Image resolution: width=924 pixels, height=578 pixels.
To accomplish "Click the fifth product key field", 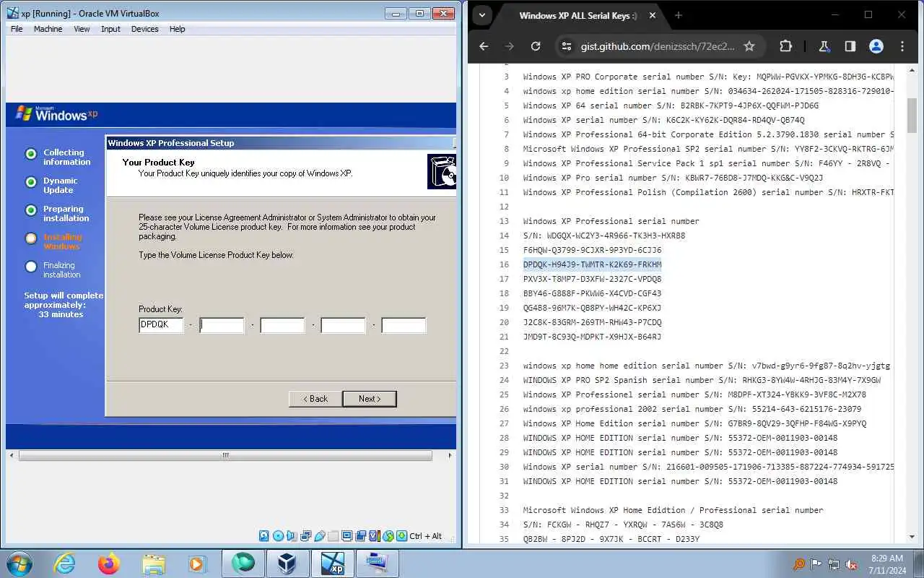I will (x=404, y=325).
